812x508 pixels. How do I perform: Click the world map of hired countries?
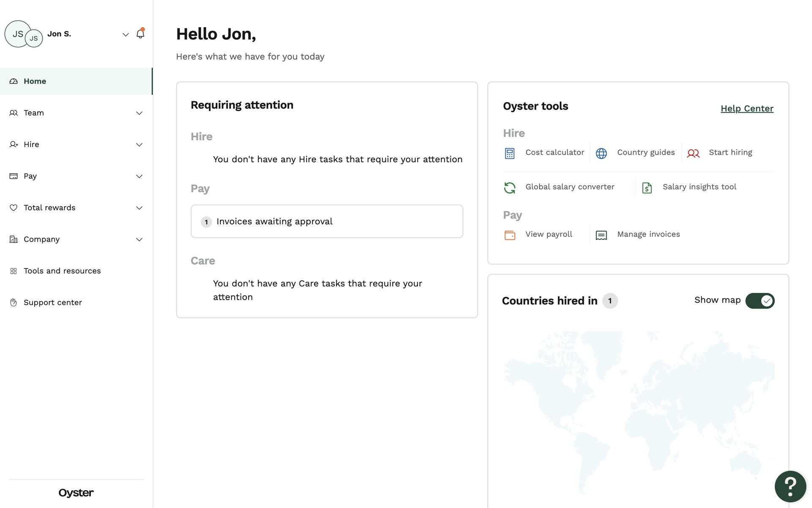click(x=639, y=413)
